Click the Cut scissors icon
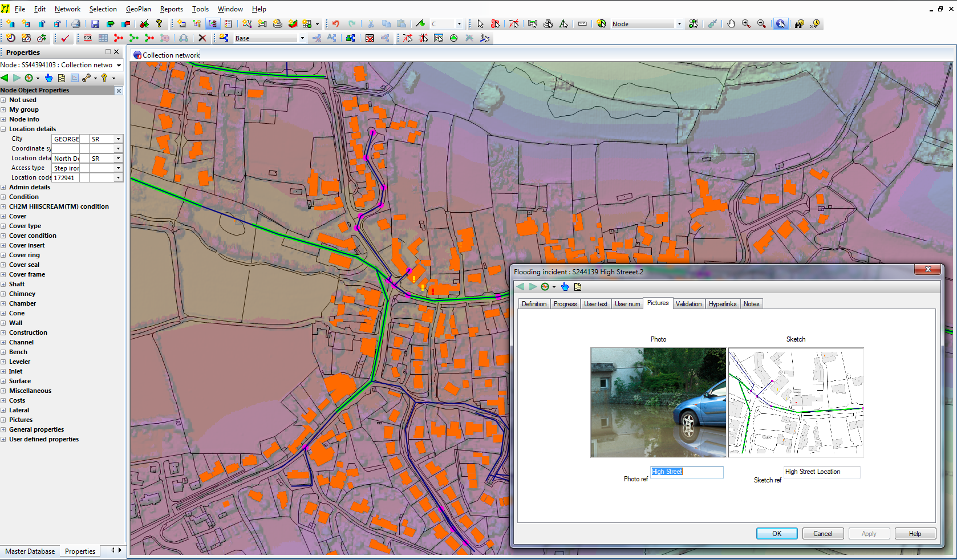Viewport: 957px width, 560px height. click(x=371, y=24)
